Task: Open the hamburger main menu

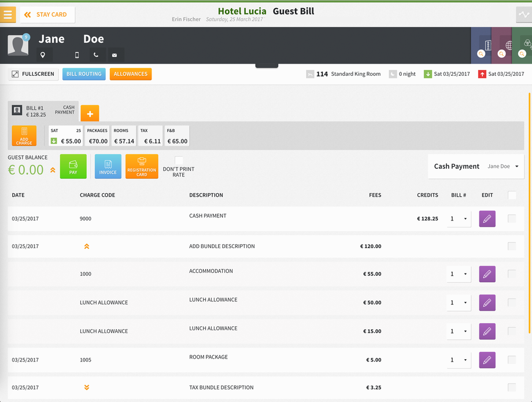Action: [x=8, y=14]
